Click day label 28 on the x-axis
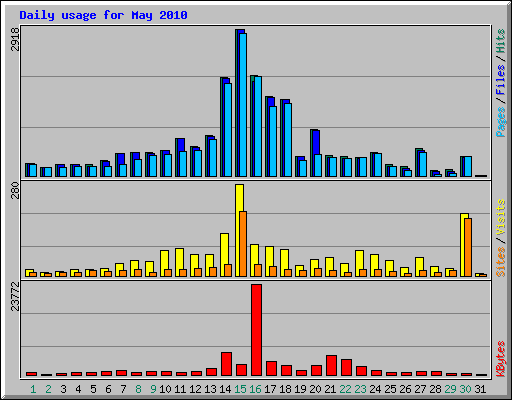This screenshot has height=400, width=512. click(x=435, y=389)
